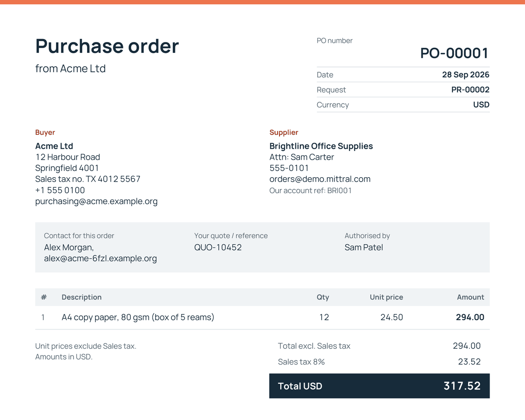The image size is (525, 420).
Task: Click the 'Amount' column header
Action: point(470,297)
